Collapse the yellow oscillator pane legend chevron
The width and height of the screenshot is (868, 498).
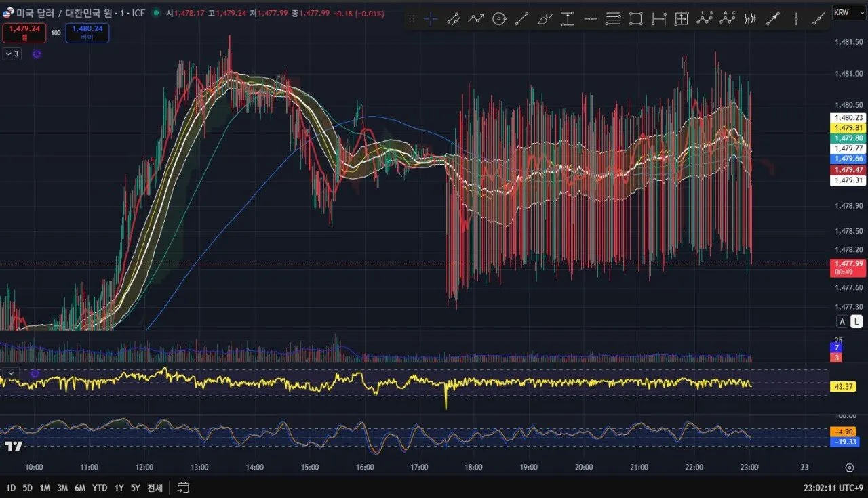coord(11,373)
